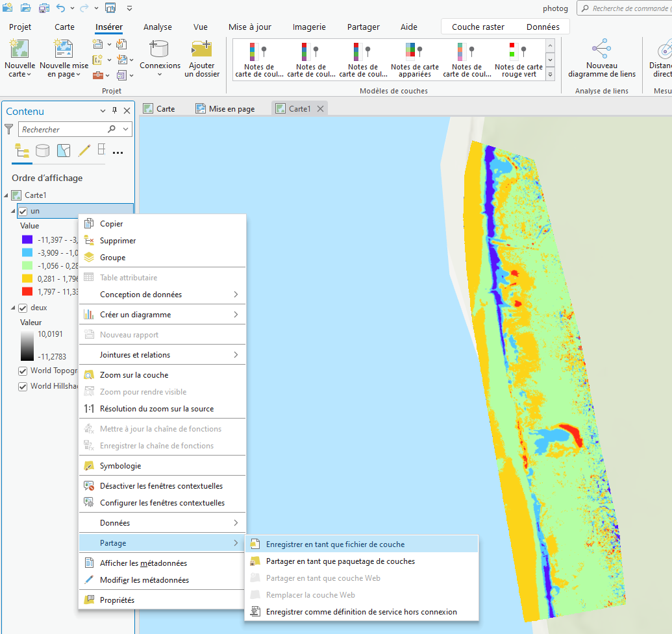Uncheck the 'un' layer visibility checkbox

coord(23,211)
